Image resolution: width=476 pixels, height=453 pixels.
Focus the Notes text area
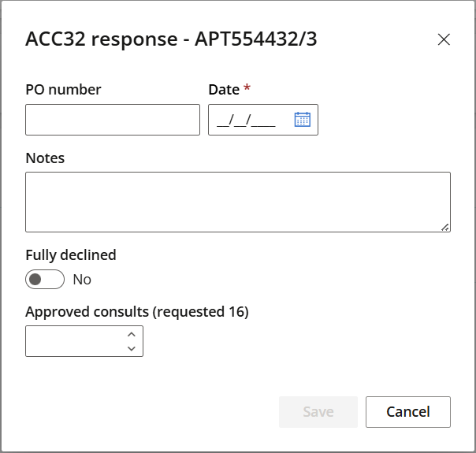[238, 202]
